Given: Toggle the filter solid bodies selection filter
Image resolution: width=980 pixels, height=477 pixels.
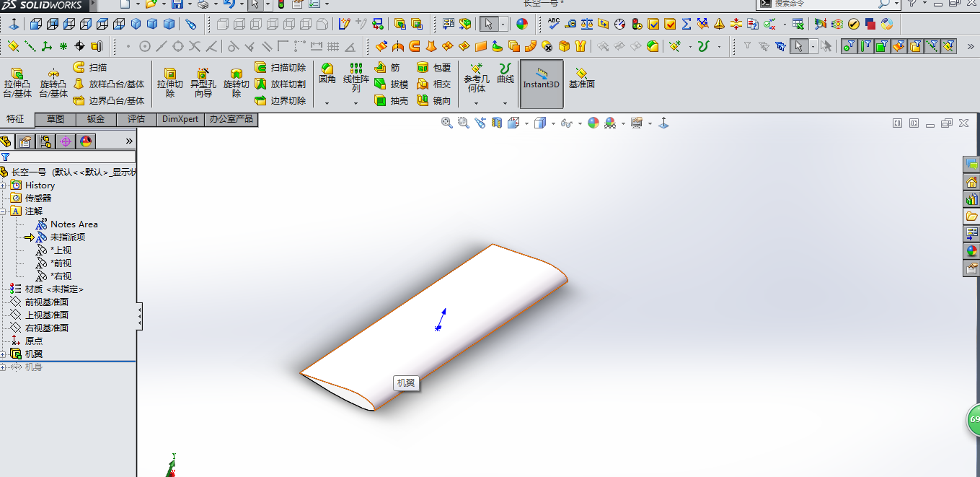Looking at the screenshot, I should 915,46.
